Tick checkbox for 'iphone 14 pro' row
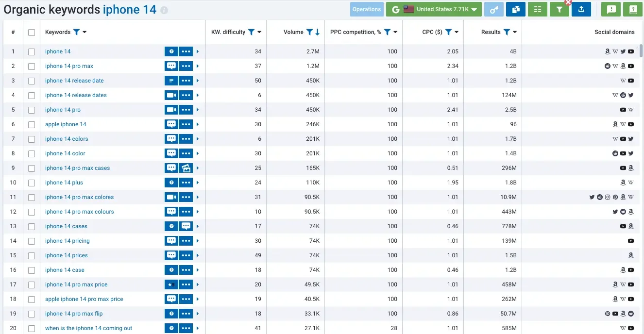644x334 pixels. coord(32,110)
